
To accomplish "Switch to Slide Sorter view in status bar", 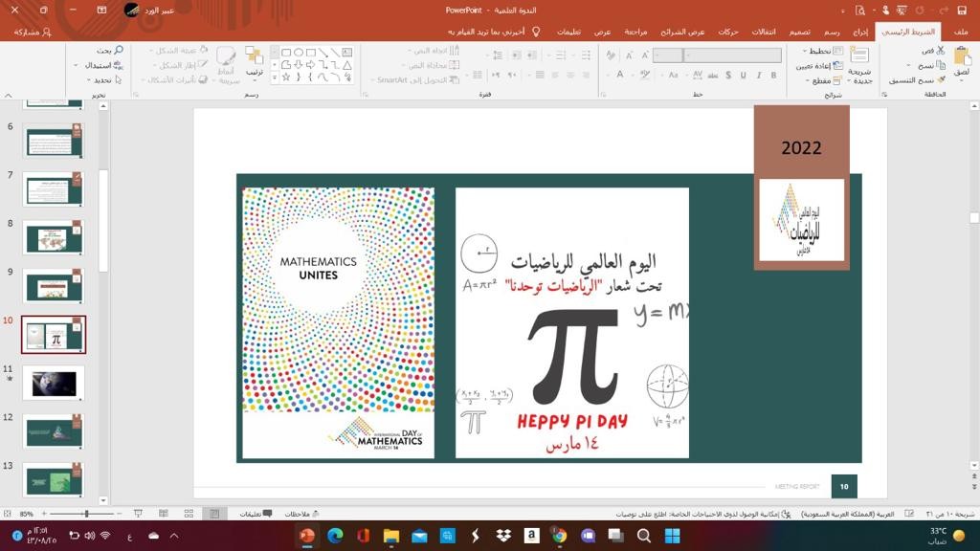I will click(189, 514).
